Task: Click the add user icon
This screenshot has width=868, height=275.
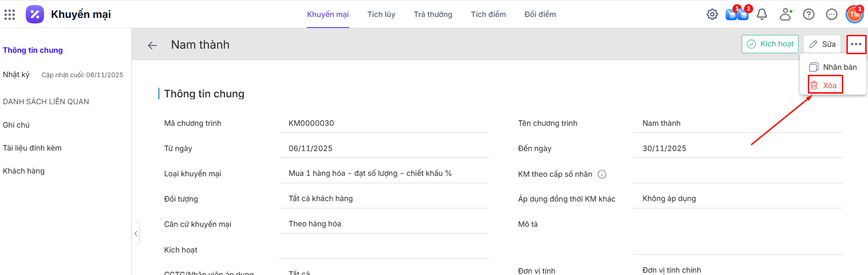Action: 786,15
